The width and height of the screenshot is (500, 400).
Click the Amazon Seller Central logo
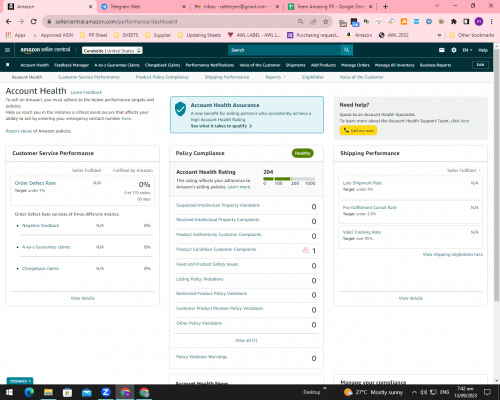(x=45, y=50)
